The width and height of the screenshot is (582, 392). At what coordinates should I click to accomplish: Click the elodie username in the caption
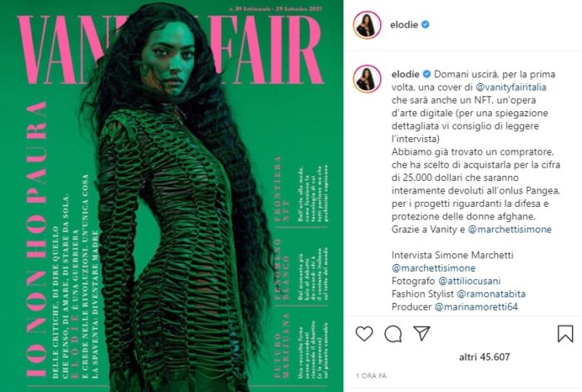tap(406, 74)
